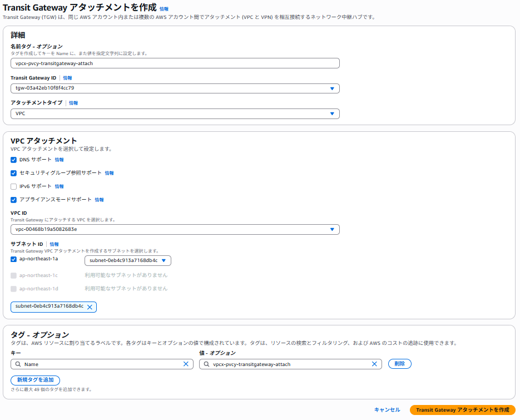Open the アタッチメントタイプ dropdown showing VPC
This screenshot has height=420, width=520.
click(175, 113)
